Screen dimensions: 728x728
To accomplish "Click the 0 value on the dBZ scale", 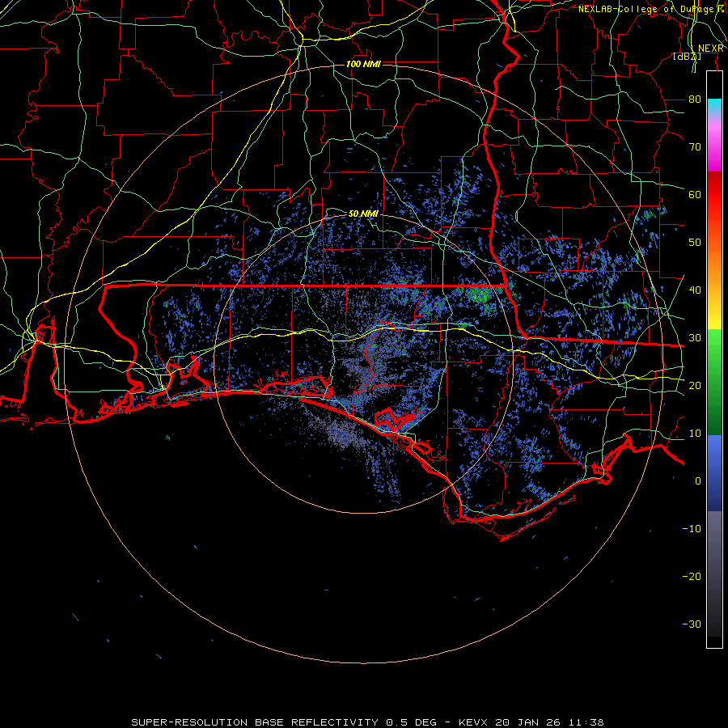I will 698,481.
